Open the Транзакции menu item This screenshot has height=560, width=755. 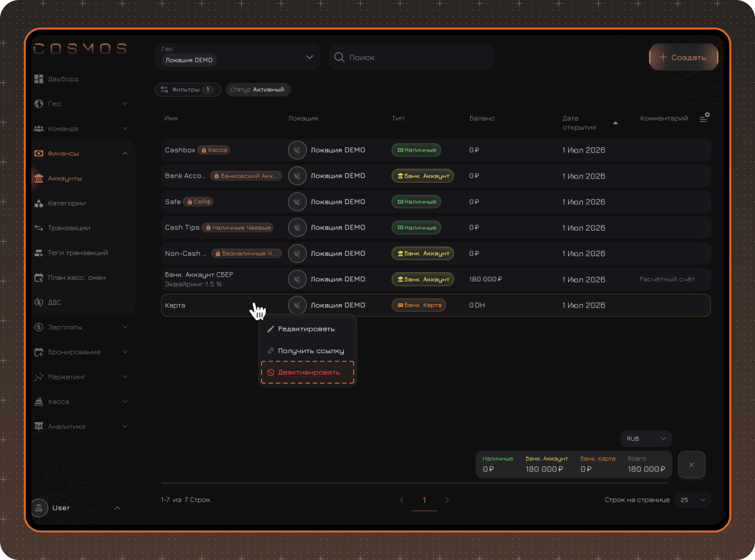(69, 228)
